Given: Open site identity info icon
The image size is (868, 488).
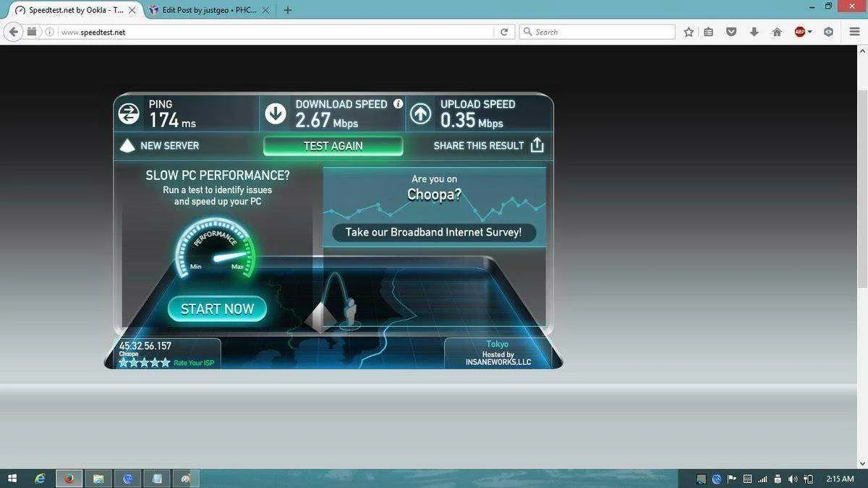Looking at the screenshot, I should [x=49, y=32].
